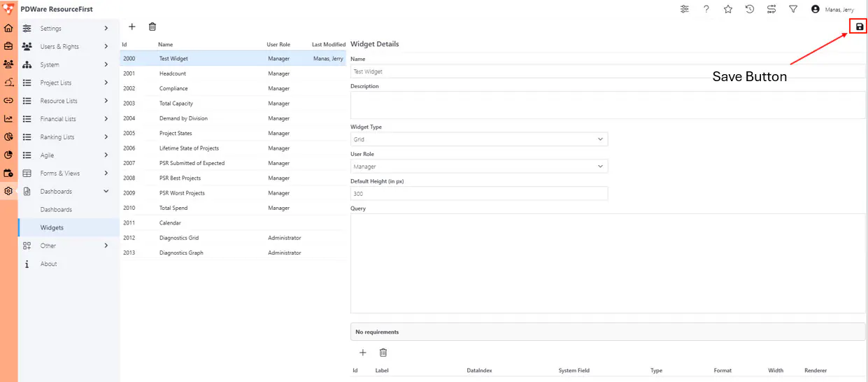This screenshot has height=382, width=868.
Task: Select the Compliance widget row
Action: pyautogui.click(x=233, y=89)
